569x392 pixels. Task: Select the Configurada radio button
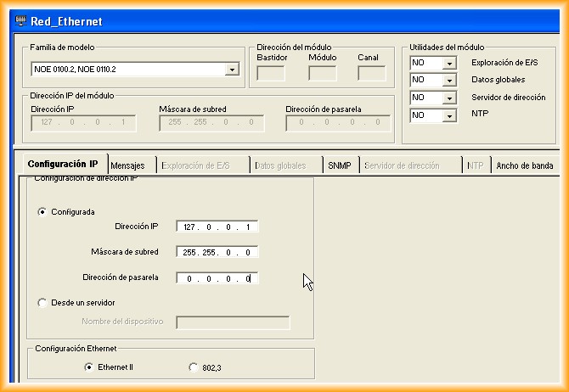[x=42, y=212]
